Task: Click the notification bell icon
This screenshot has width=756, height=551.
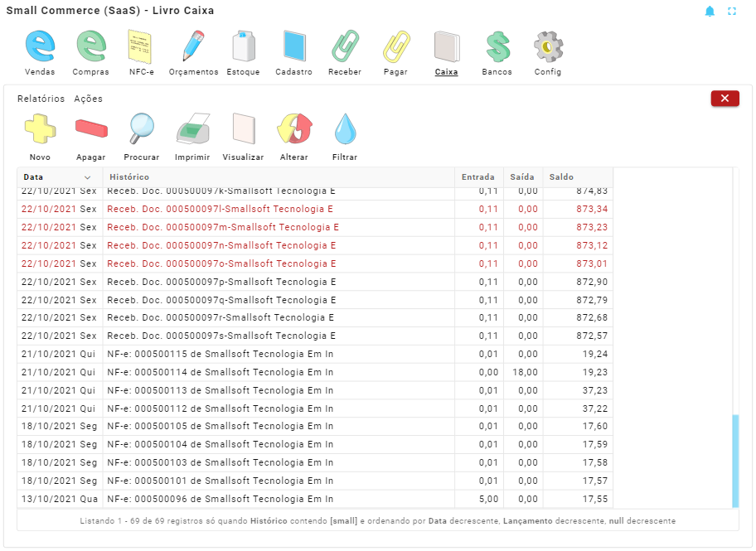Action: tap(710, 12)
